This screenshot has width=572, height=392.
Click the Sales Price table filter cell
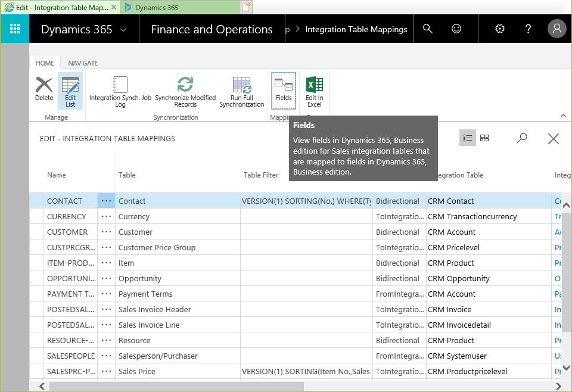point(306,371)
